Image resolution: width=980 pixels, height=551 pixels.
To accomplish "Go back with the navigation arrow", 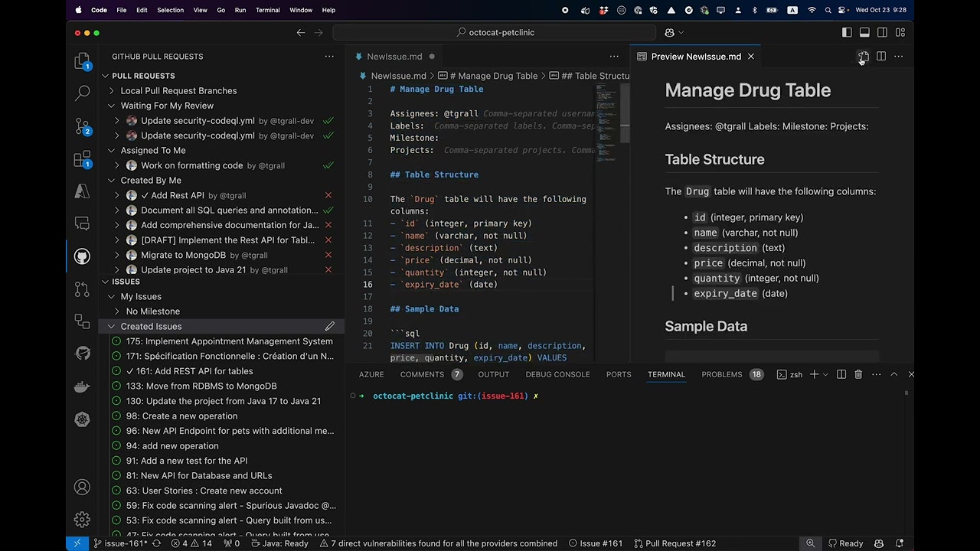I will tap(301, 32).
